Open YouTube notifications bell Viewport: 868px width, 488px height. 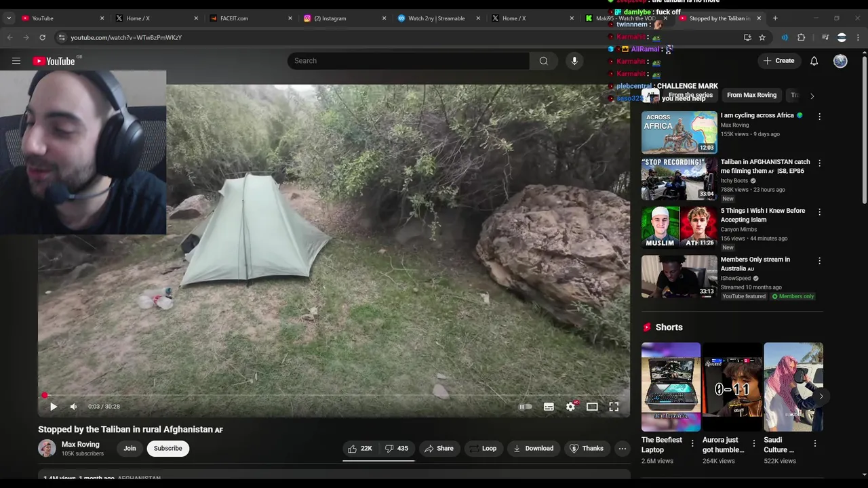814,61
